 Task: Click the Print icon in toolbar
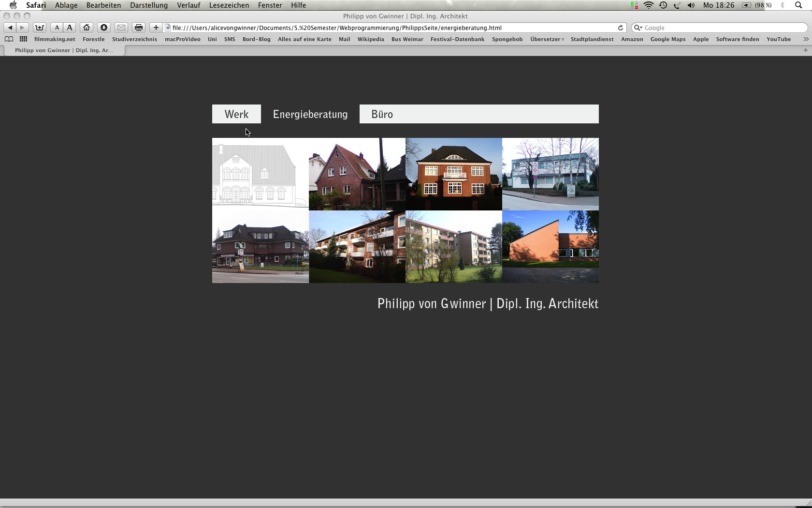point(139,28)
